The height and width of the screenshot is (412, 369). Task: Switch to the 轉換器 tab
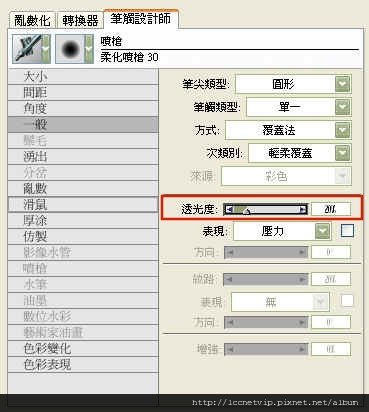tap(80, 21)
